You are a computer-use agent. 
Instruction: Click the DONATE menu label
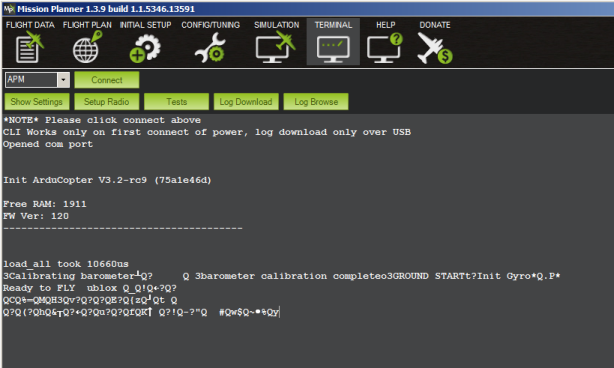435,25
